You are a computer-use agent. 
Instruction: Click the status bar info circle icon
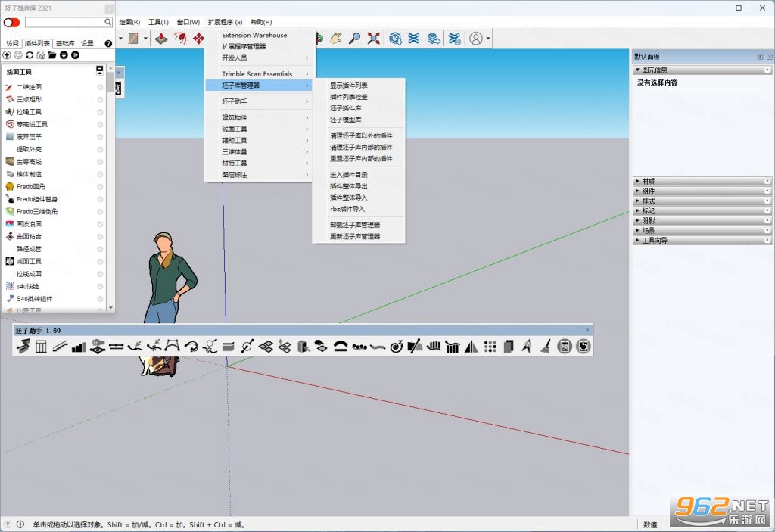tap(20, 524)
